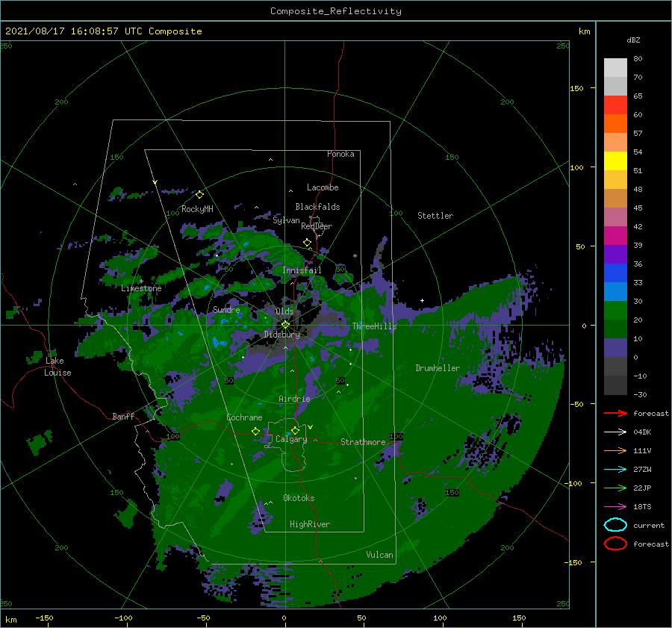Select the 65 dBZ red swatch

coord(615,105)
